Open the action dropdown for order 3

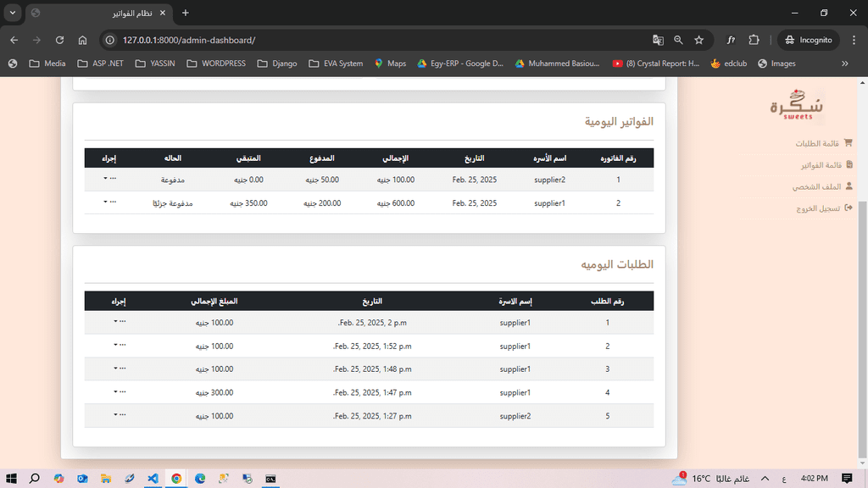coord(120,369)
